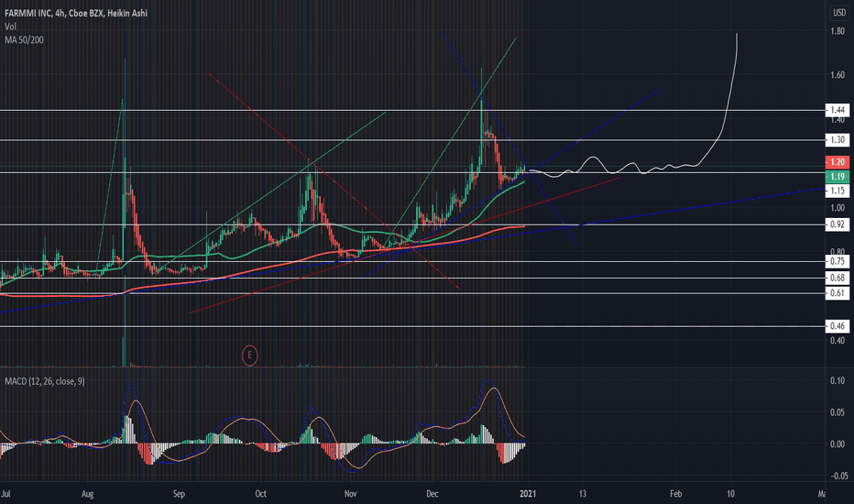This screenshot has height=504, width=854.
Task: Click the -0.05 tick on the MACD scale
Action: point(838,476)
